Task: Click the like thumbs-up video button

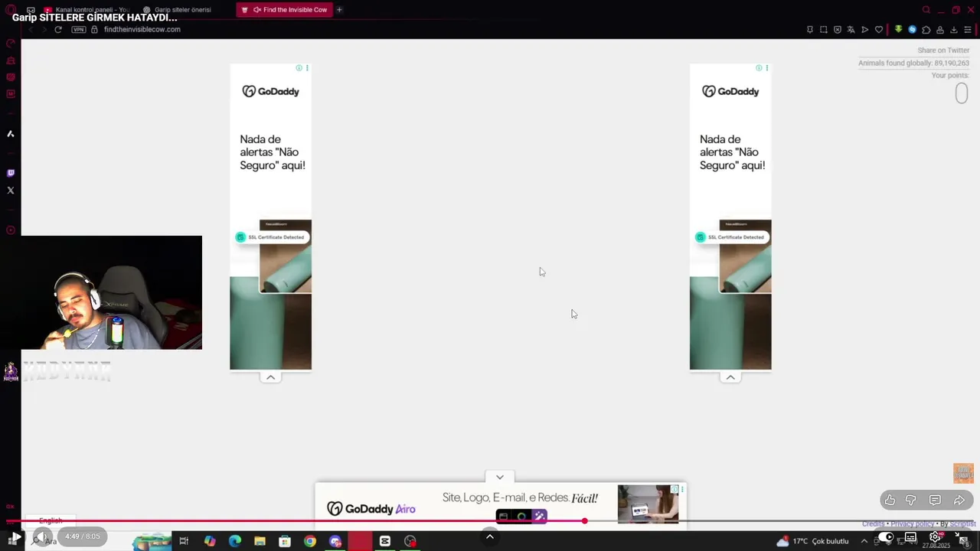Action: (x=890, y=500)
